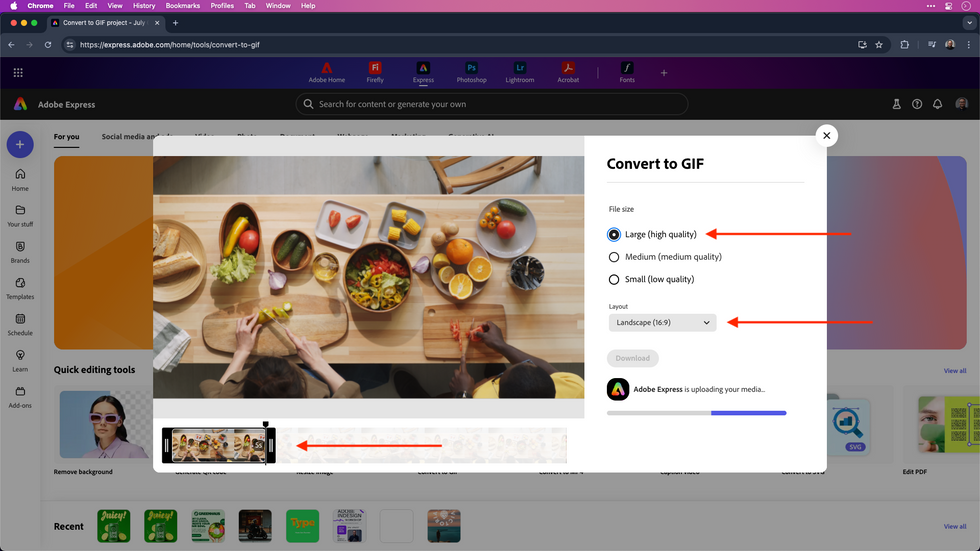Click the playhead marker on timeline

pyautogui.click(x=266, y=425)
